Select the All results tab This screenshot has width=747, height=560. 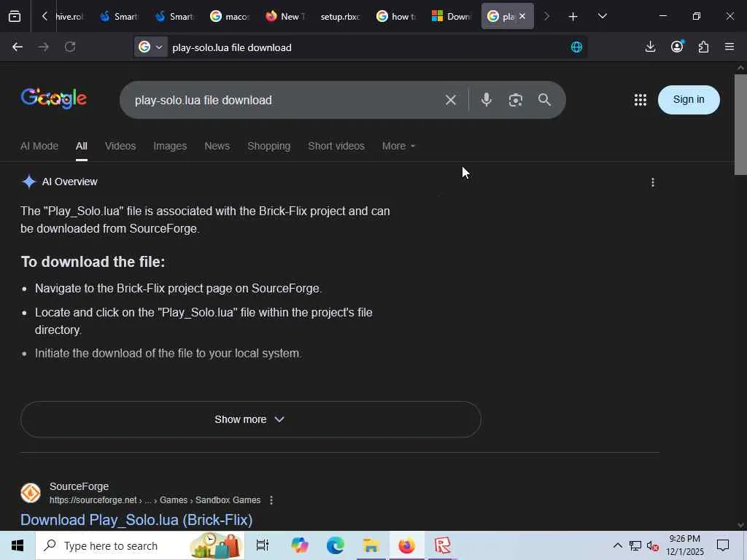pyautogui.click(x=82, y=146)
